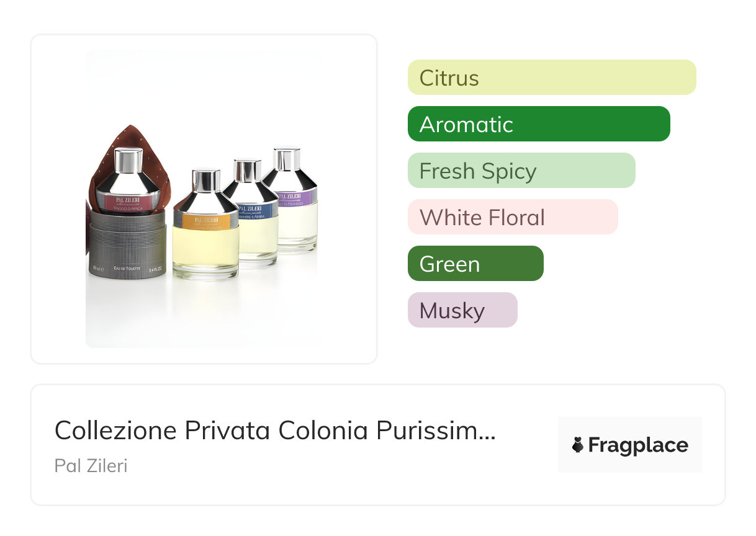This screenshot has height=536, width=756.
Task: Open the Collezione Privata Colonia Purissima title
Action: (x=274, y=430)
